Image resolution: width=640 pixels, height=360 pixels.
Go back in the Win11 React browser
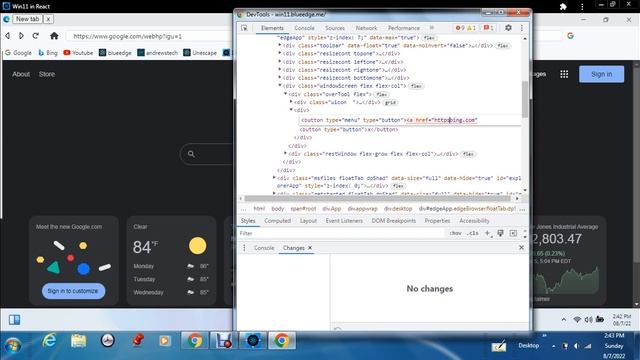pos(8,36)
